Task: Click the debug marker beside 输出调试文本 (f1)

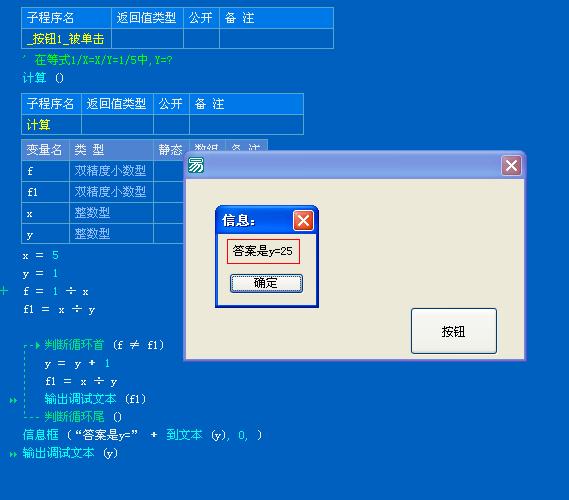Action: [x=13, y=400]
